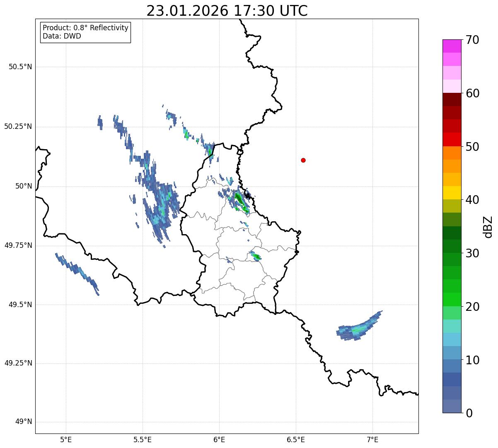Click the 7°E longitude label

pyautogui.click(x=372, y=440)
